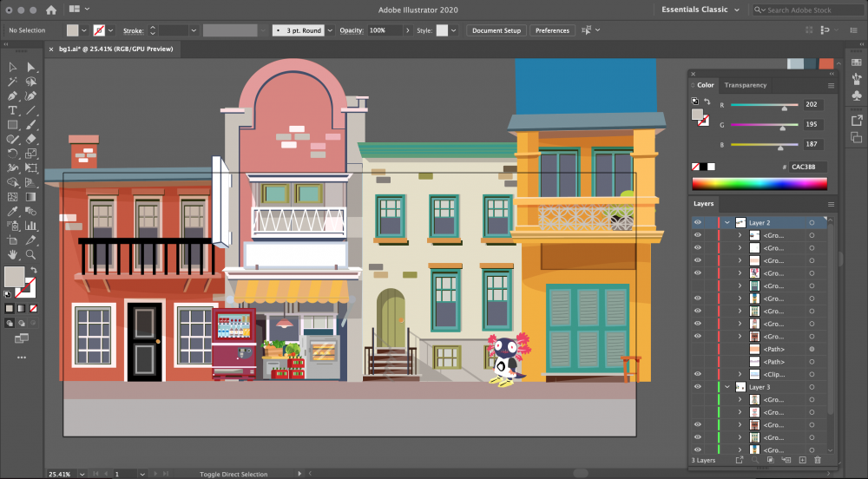This screenshot has height=479, width=868.
Task: Select the Hand tool
Action: pos(12,254)
